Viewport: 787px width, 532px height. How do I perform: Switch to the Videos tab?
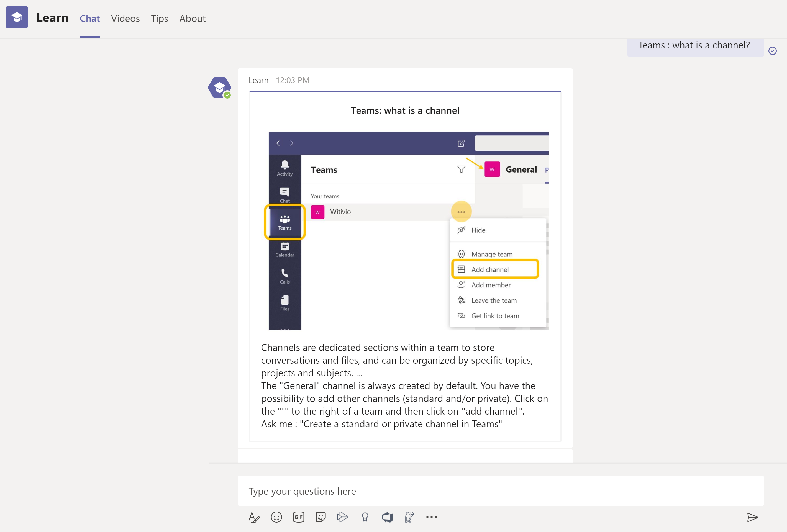coord(125,19)
